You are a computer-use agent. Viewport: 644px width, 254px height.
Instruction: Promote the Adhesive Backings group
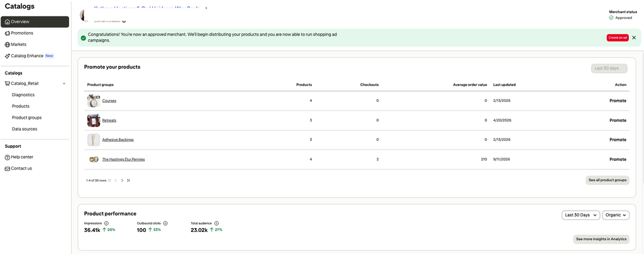point(618,140)
